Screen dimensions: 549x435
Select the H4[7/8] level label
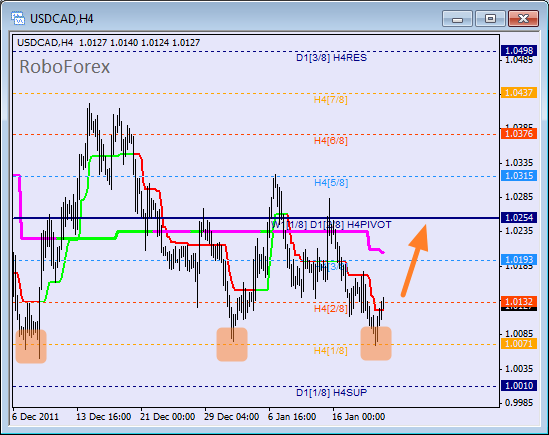[331, 100]
